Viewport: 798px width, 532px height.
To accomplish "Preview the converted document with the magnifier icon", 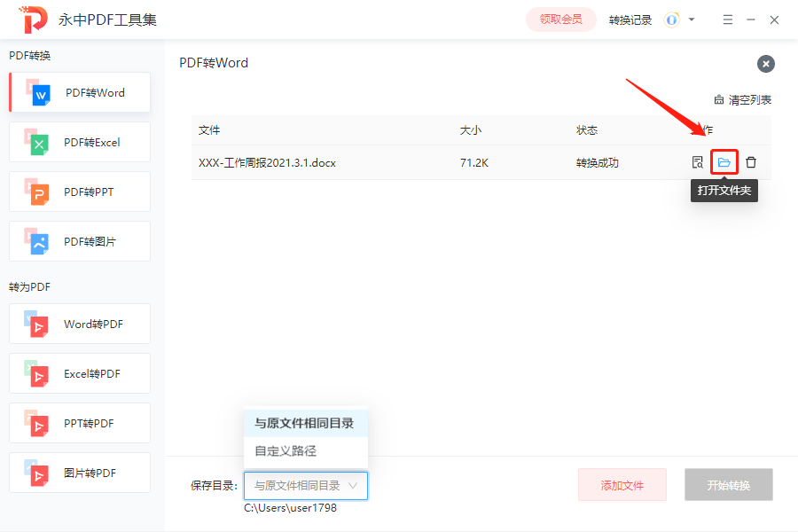I will pyautogui.click(x=698, y=162).
